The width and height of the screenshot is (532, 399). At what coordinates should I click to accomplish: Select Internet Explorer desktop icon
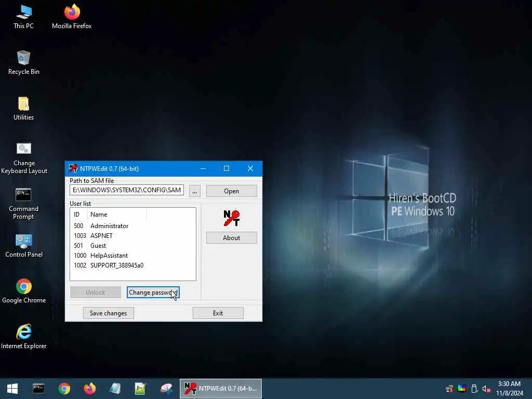click(24, 337)
